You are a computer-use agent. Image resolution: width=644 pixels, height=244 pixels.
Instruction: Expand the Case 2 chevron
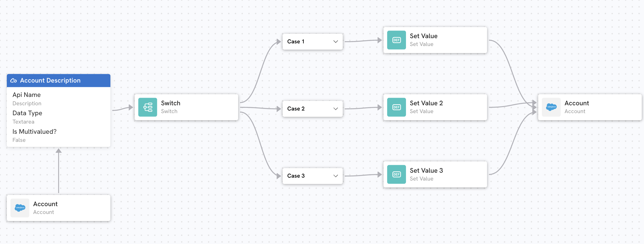336,109
